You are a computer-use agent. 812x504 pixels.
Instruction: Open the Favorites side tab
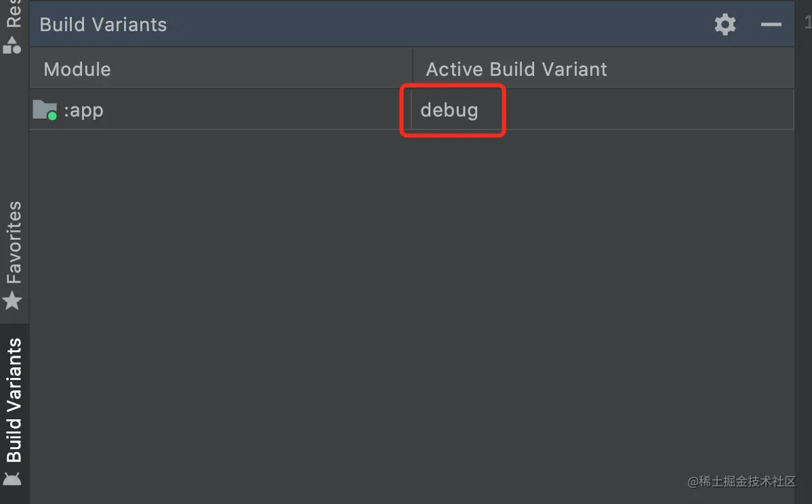pos(14,243)
